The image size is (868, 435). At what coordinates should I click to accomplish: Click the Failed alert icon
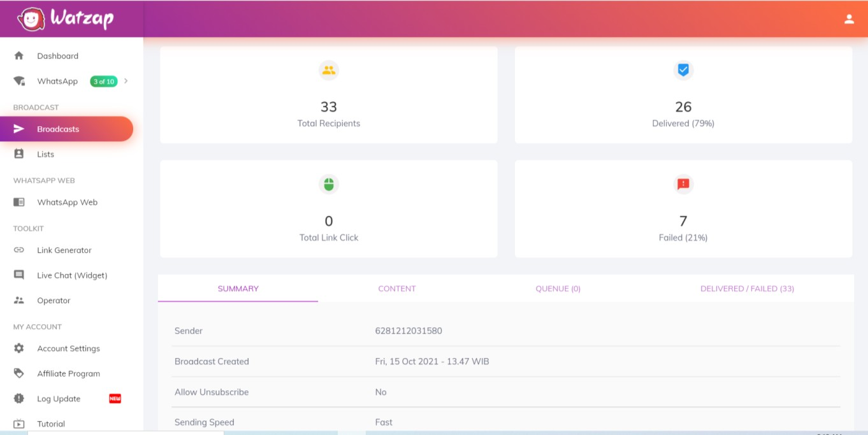pyautogui.click(x=683, y=185)
